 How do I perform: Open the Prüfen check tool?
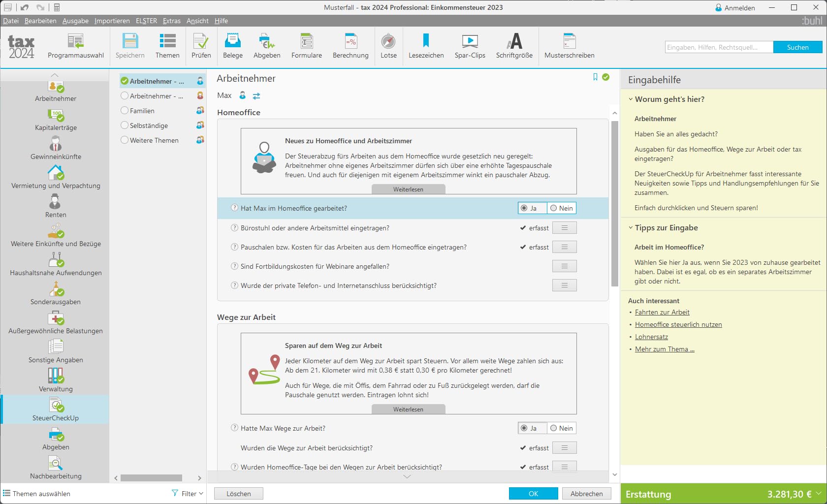pos(201,46)
